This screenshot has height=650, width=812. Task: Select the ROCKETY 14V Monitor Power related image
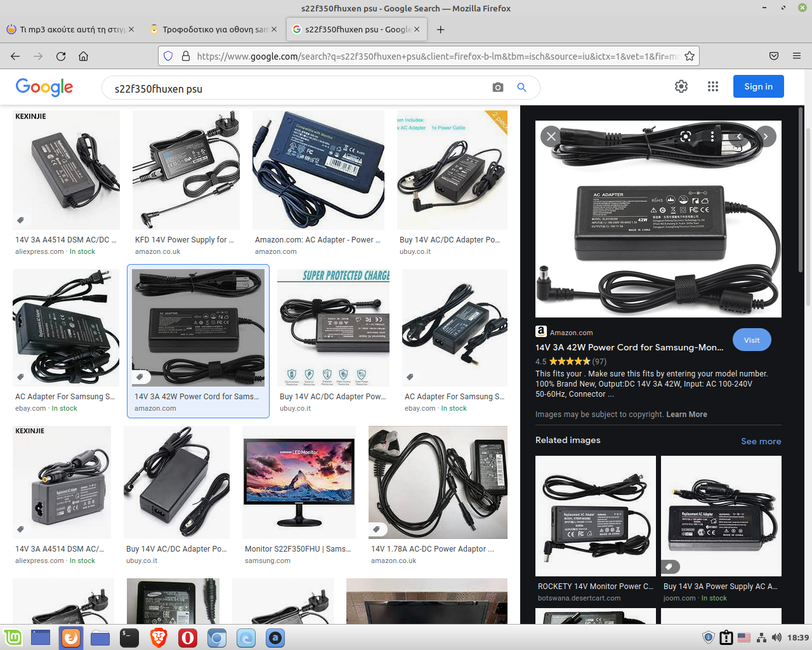pyautogui.click(x=596, y=516)
